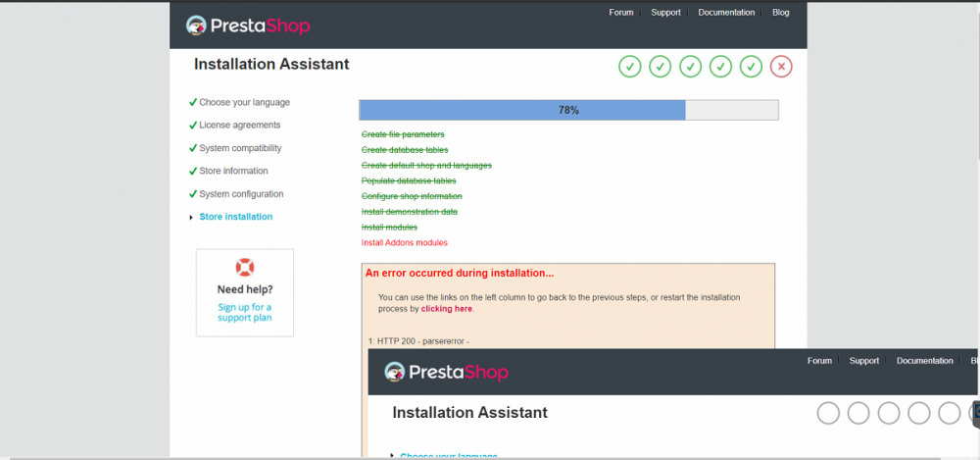Open Documentation link in the embedded page header
The image size is (980, 460).
click(925, 361)
